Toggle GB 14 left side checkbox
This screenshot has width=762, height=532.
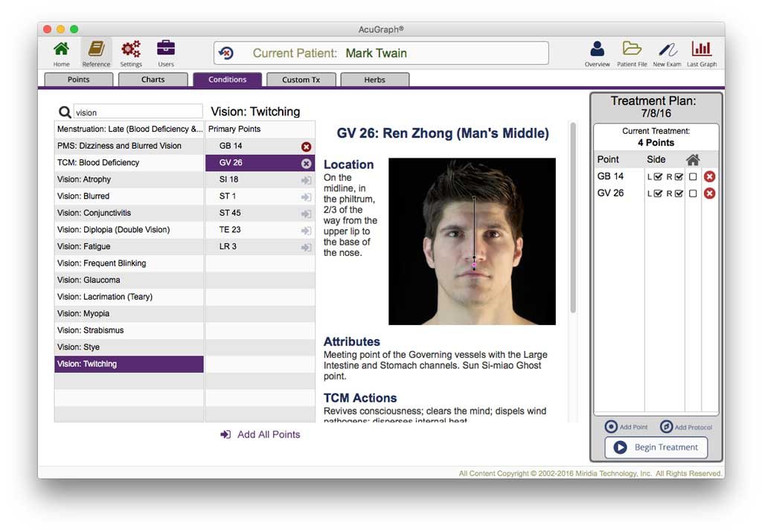(x=658, y=177)
